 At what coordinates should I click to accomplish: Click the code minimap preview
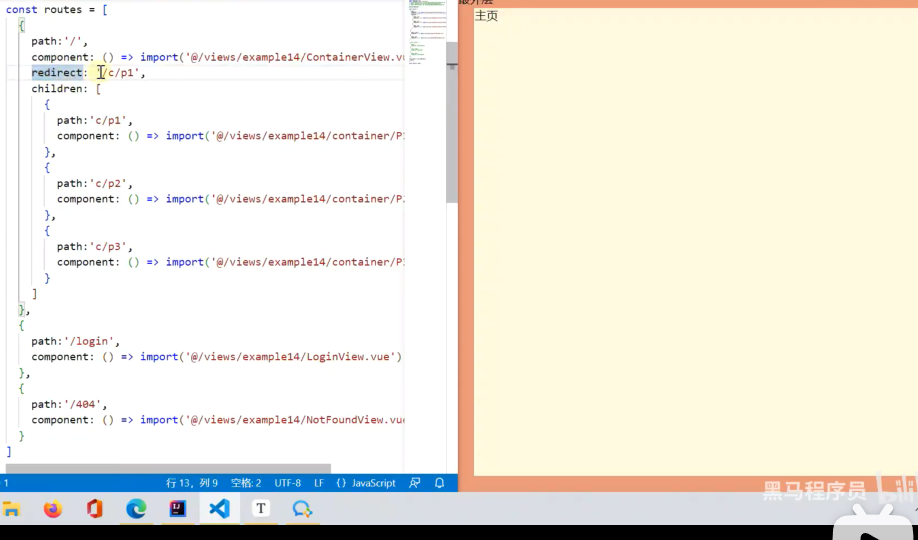(426, 30)
